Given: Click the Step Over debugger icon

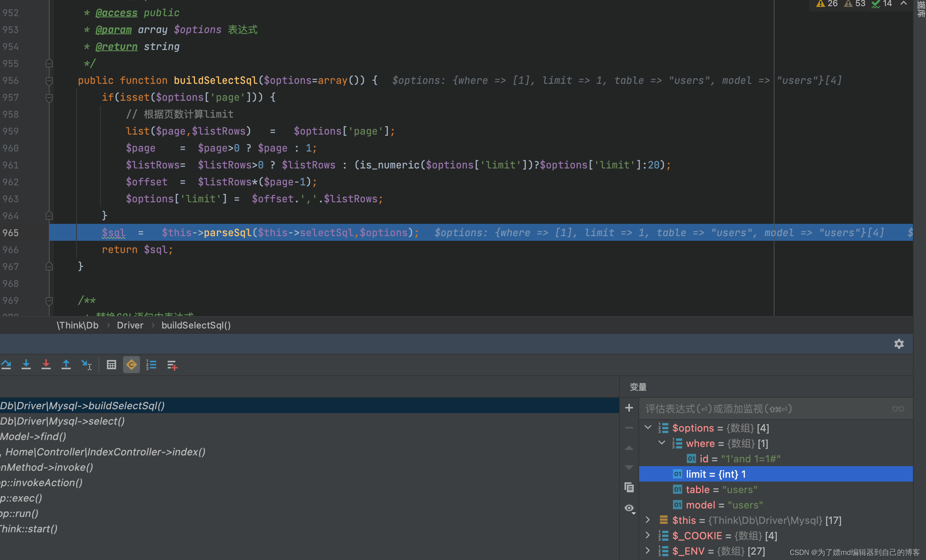Looking at the screenshot, I should [6, 364].
